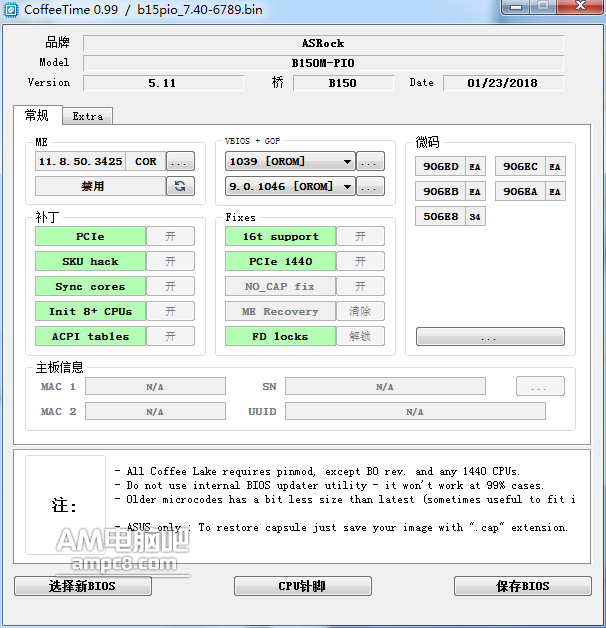Click the MAC 2 field

[x=155, y=411]
